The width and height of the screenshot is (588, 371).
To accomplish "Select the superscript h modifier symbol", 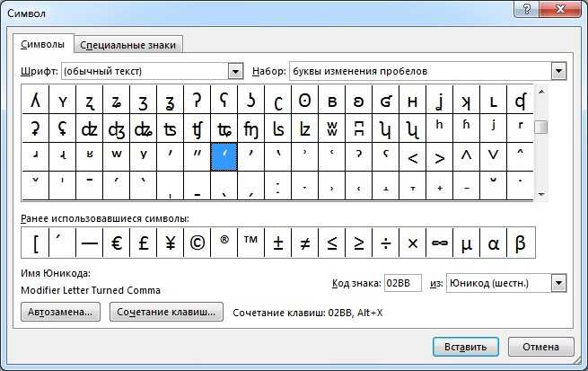I will (x=440, y=128).
